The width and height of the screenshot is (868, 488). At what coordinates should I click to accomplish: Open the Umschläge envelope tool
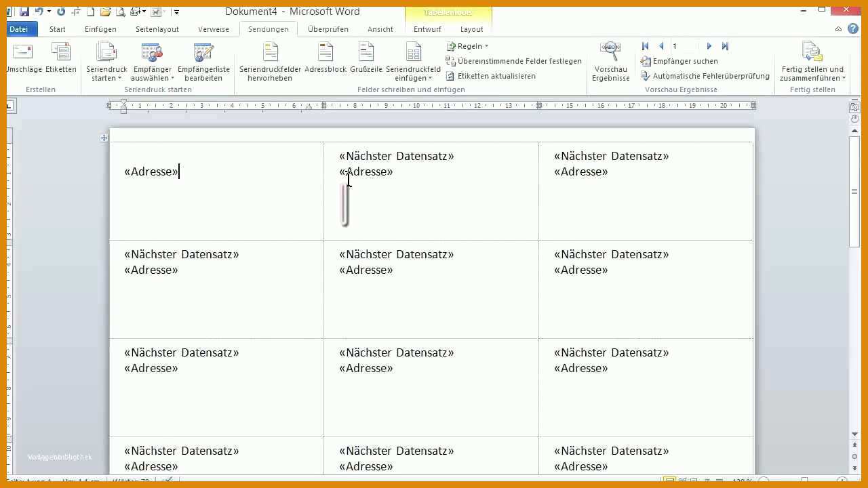pos(24,58)
